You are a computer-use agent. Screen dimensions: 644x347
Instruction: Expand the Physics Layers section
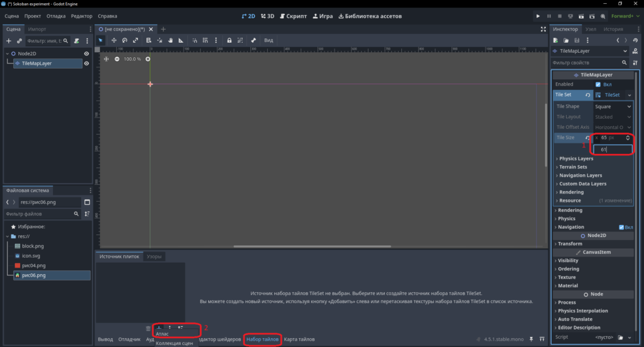[575, 158]
